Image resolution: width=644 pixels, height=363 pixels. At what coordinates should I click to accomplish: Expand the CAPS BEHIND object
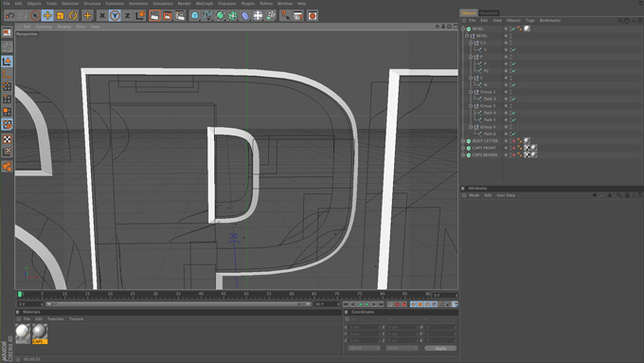(x=463, y=155)
